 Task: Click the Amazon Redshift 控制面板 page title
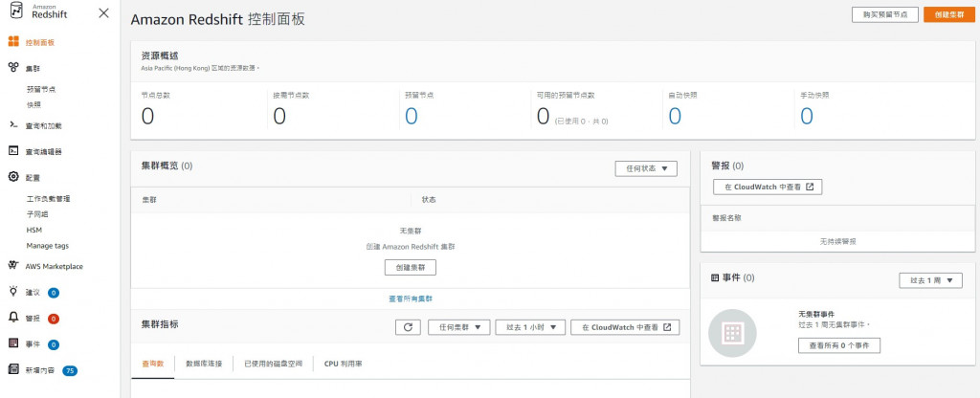pos(217,19)
